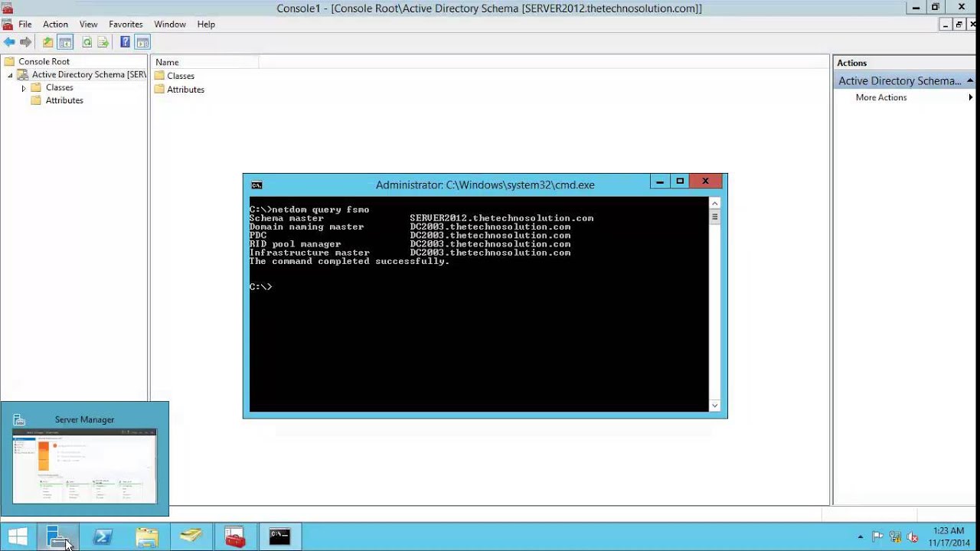Screen dimensions: 980x551
Task: Click the Refresh toolbar icon
Action: [x=87, y=42]
